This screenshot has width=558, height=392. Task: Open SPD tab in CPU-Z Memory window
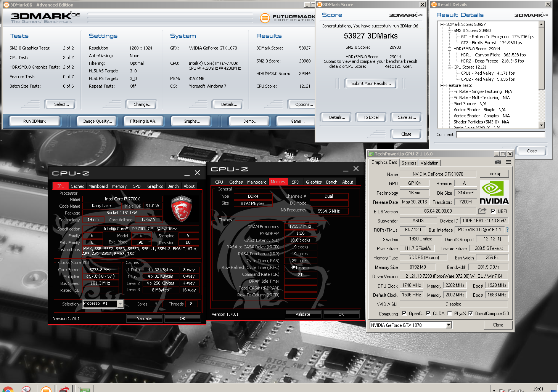click(295, 182)
